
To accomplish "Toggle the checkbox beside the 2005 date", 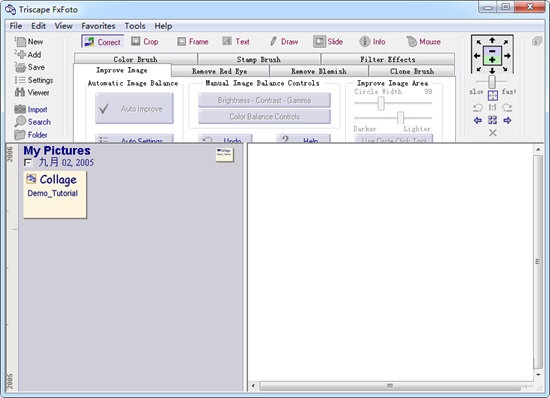I will [x=28, y=163].
